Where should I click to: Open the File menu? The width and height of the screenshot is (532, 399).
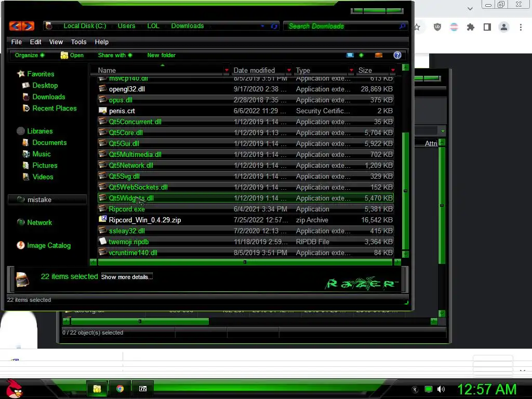click(16, 42)
